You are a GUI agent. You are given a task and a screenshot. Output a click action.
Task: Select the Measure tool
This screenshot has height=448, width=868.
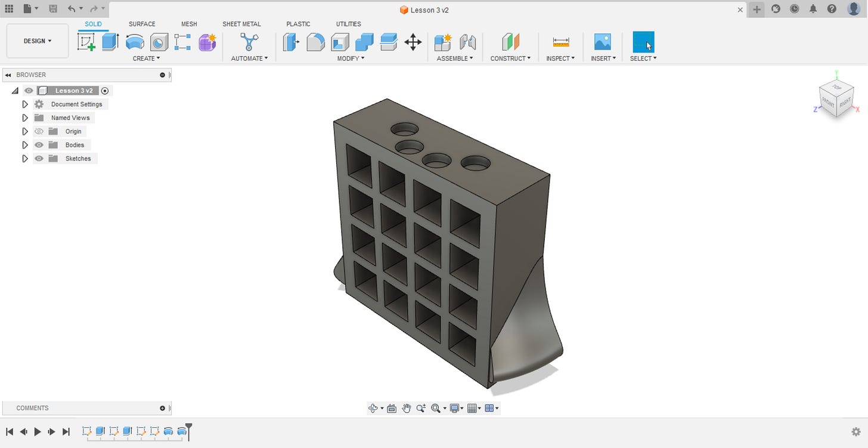(x=561, y=42)
